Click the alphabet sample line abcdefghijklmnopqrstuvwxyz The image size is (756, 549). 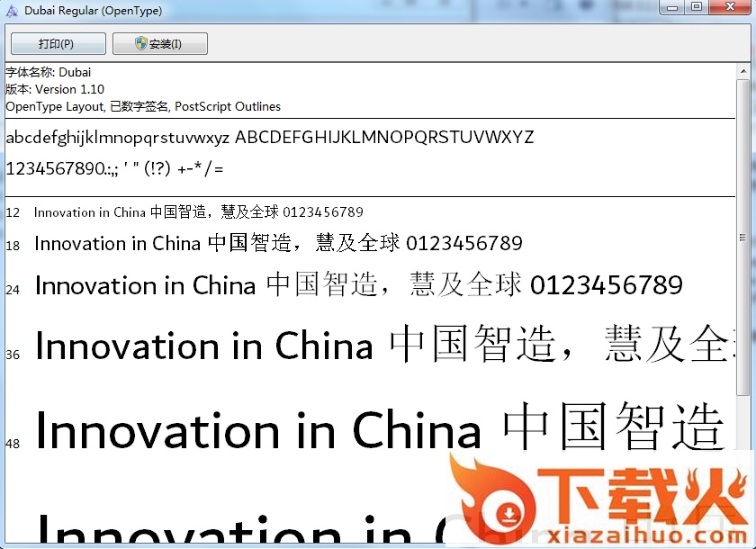pyautogui.click(x=269, y=138)
